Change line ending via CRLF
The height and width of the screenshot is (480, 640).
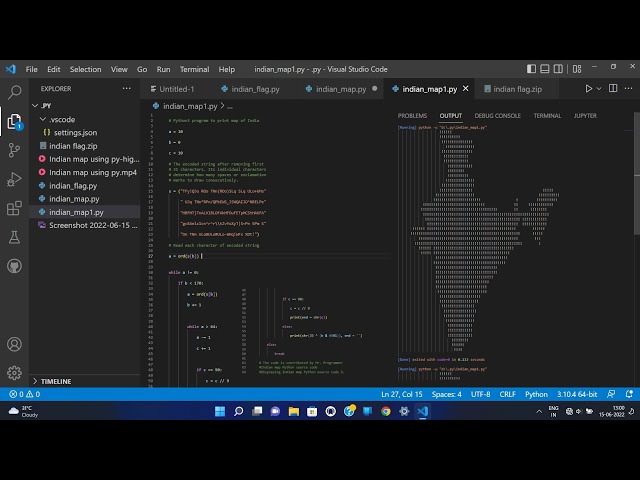click(x=507, y=394)
